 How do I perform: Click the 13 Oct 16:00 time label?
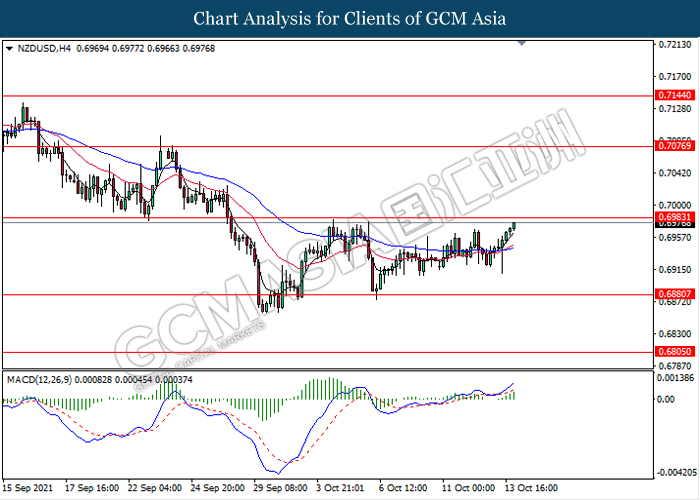point(531,488)
